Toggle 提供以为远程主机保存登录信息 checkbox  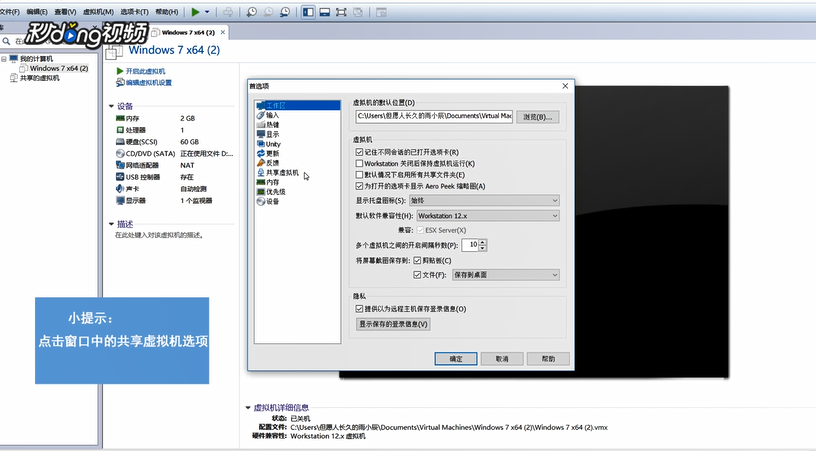pyautogui.click(x=359, y=309)
